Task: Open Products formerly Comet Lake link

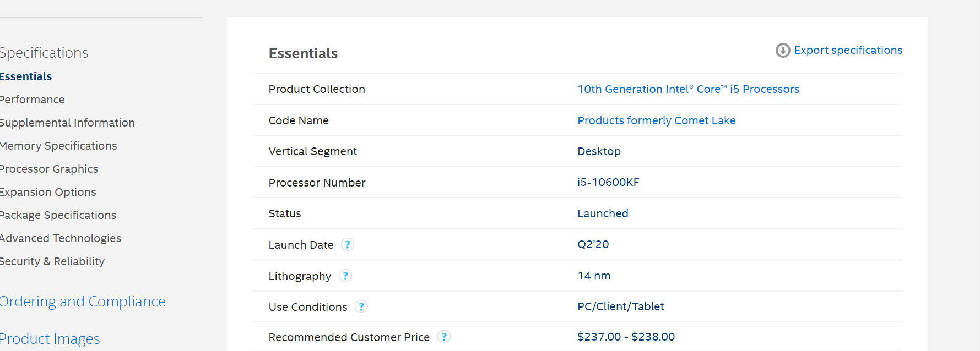Action: coord(656,120)
